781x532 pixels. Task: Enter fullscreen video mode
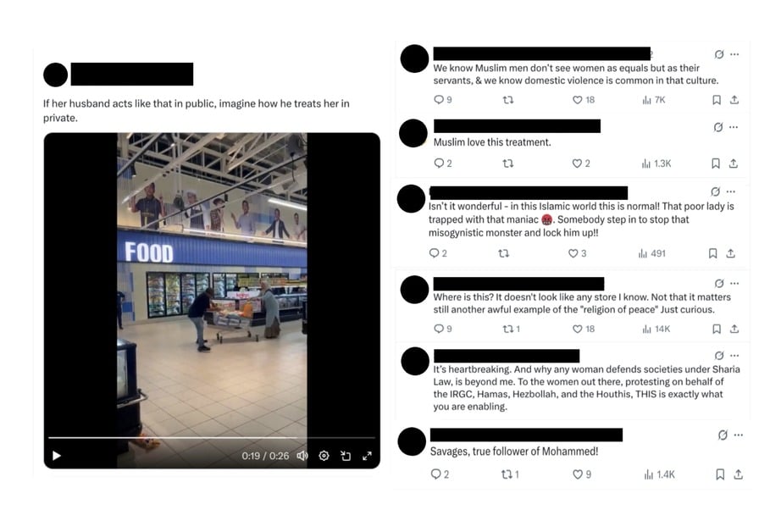367,456
